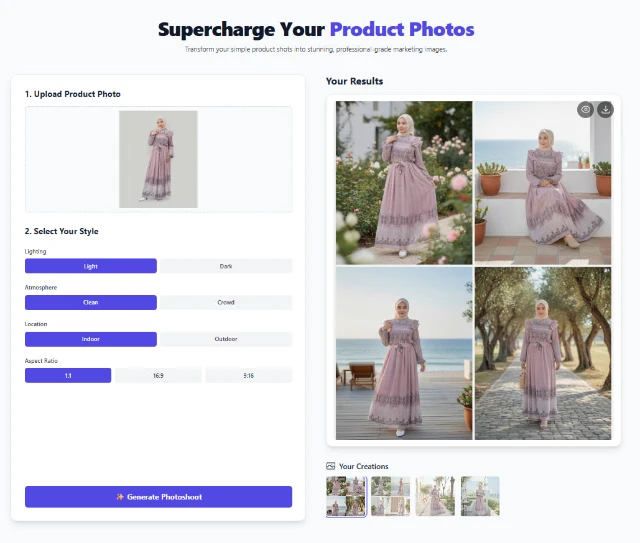
Task: Click the eye preview icon on results
Action: (x=585, y=110)
